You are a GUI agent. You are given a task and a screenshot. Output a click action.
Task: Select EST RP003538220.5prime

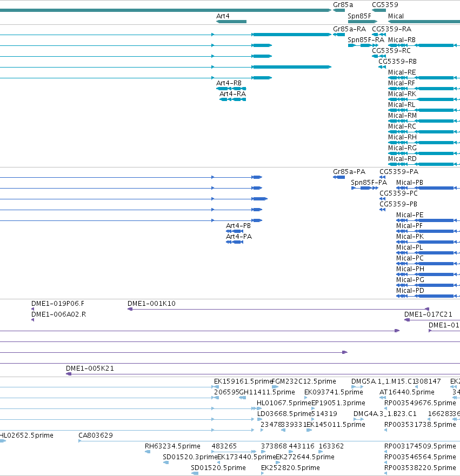click(x=385, y=473)
